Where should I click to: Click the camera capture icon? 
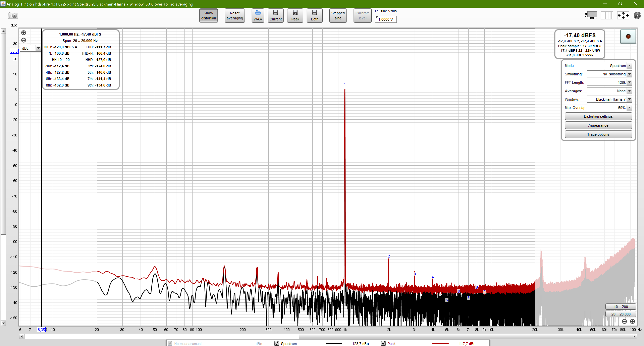[x=13, y=16]
